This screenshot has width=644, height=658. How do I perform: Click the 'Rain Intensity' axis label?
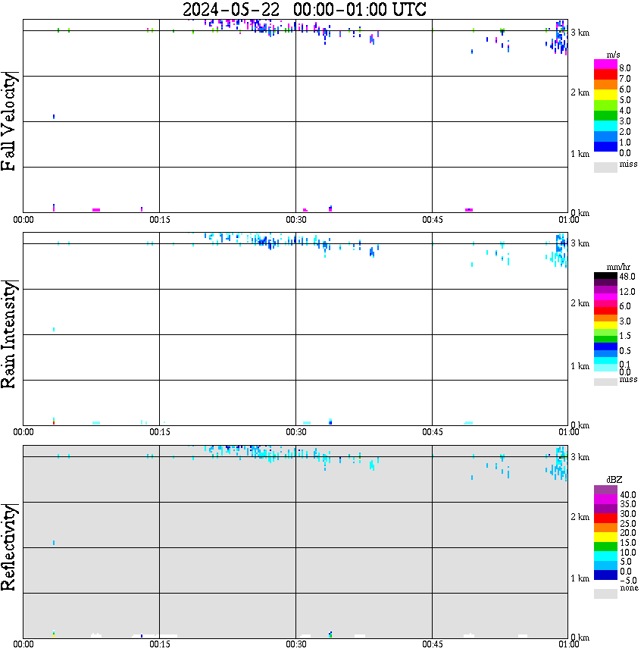pyautogui.click(x=9, y=334)
